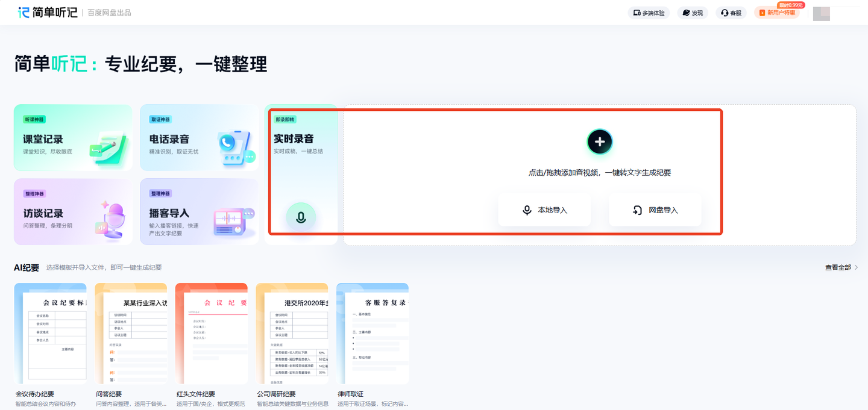Open 多端体验 multi-device option
Image resolution: width=868 pixels, height=410 pixels.
pyautogui.click(x=649, y=13)
